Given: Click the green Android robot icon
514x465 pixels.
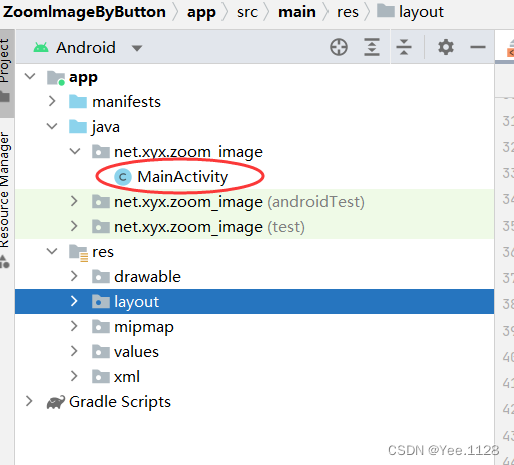Looking at the screenshot, I should pyautogui.click(x=41, y=48).
